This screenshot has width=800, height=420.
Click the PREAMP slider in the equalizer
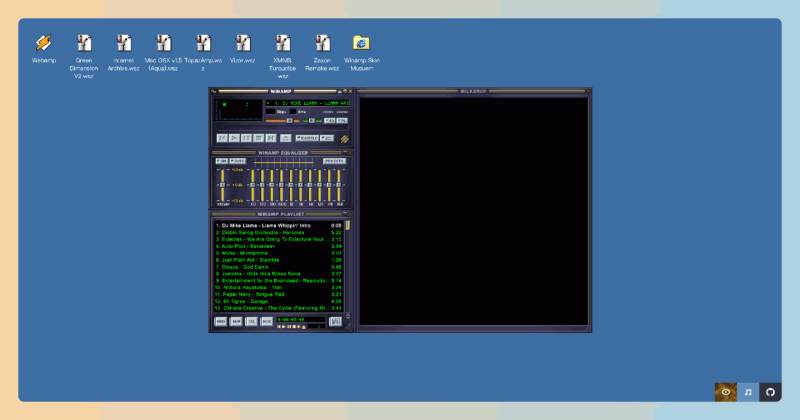222,185
